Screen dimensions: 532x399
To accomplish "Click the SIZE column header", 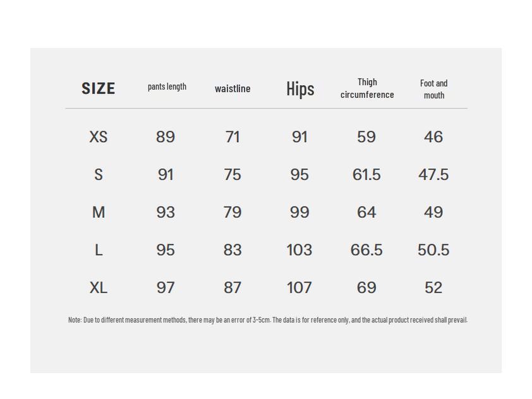I will 98,88.
